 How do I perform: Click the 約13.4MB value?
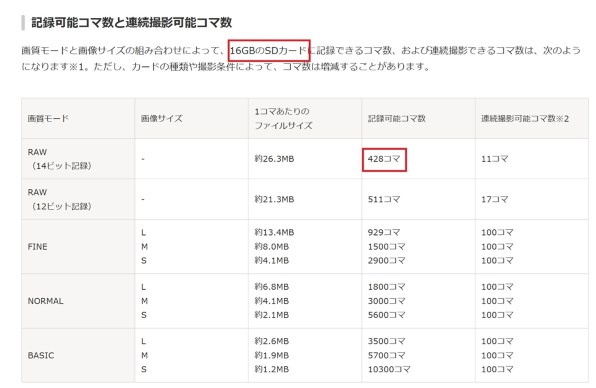(274, 232)
